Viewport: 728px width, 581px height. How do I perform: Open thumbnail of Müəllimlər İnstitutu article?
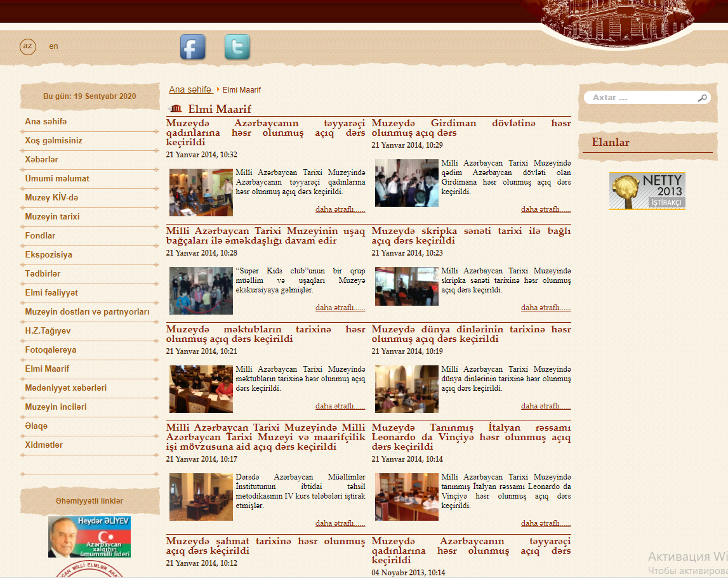point(201,497)
